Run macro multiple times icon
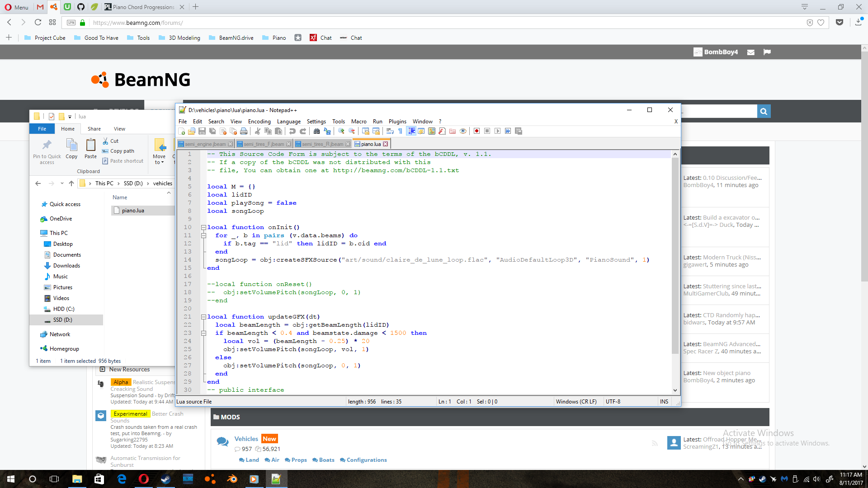 [508, 131]
